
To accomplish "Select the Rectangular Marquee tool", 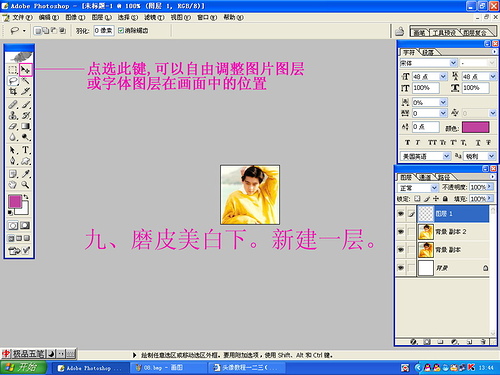I will [x=13, y=70].
